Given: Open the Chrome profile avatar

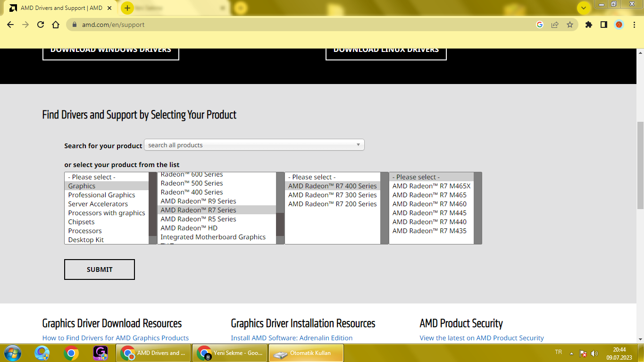Looking at the screenshot, I should click(619, 25).
